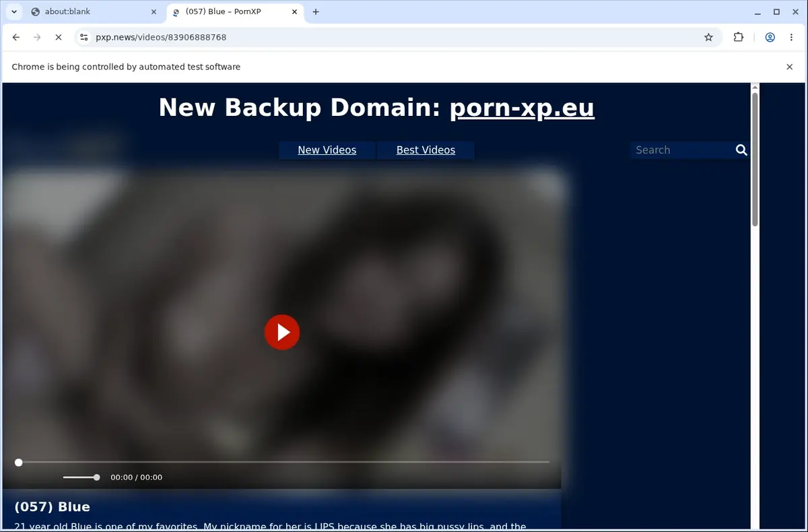This screenshot has width=808, height=532.
Task: Minimize the Chrome window
Action: click(758, 11)
